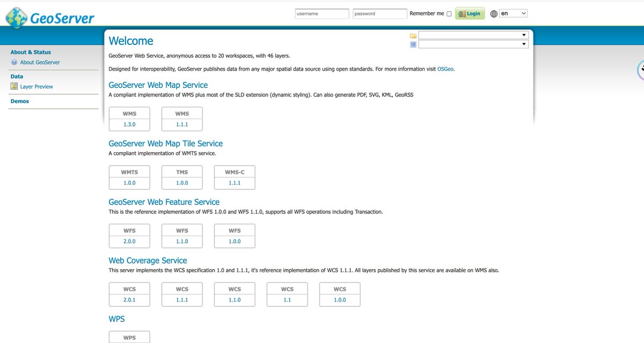The height and width of the screenshot is (343, 644).
Task: Toggle the Remember me checkbox
Action: coord(449,14)
